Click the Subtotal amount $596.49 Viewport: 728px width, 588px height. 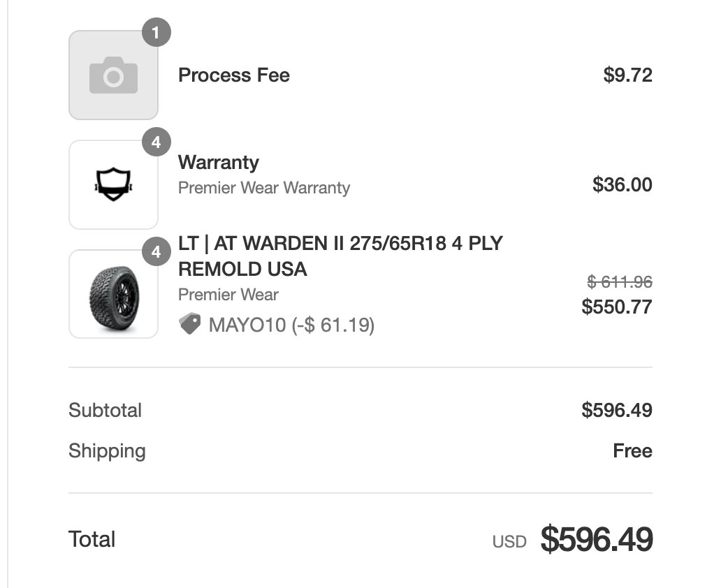[617, 410]
